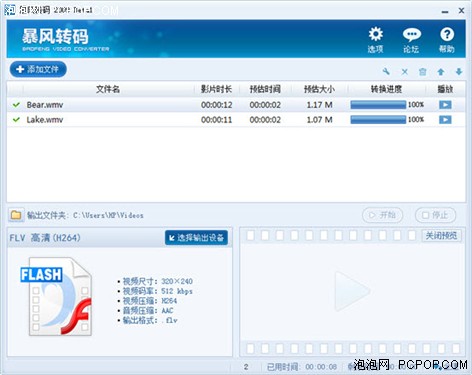Click the Bear.wmv green check mark

tap(16, 105)
